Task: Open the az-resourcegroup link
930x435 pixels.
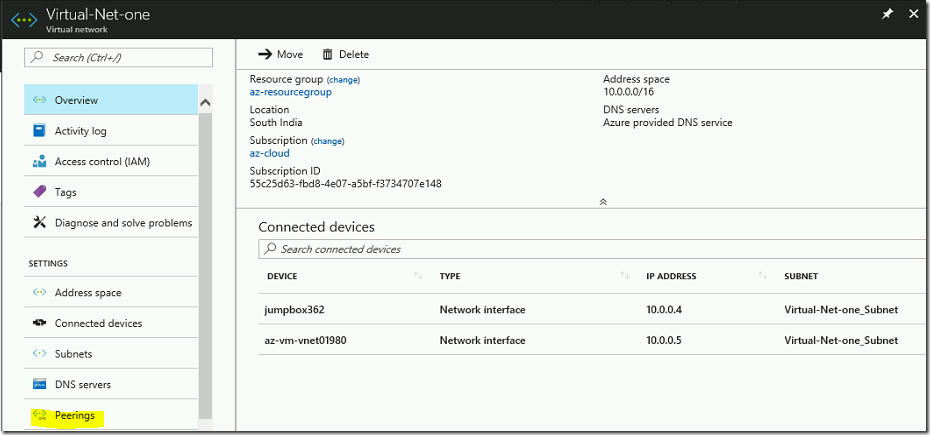Action: pos(291,92)
